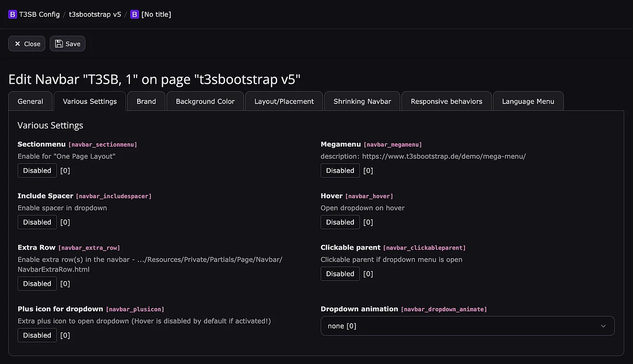Open the Dropdown animation select box

460,326
